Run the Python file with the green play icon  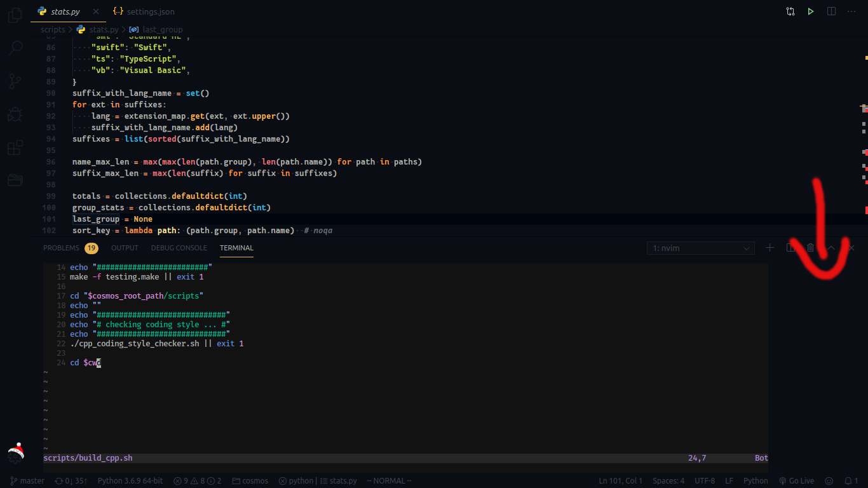810,11
